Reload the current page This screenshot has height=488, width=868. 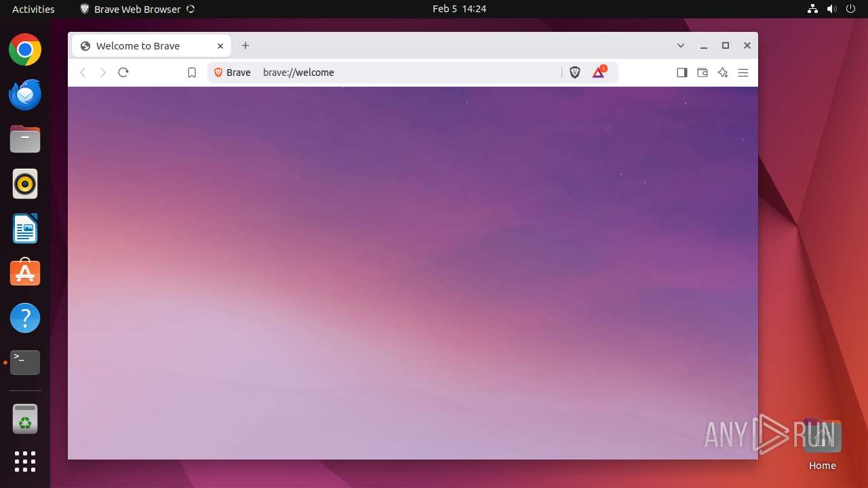tap(123, 73)
